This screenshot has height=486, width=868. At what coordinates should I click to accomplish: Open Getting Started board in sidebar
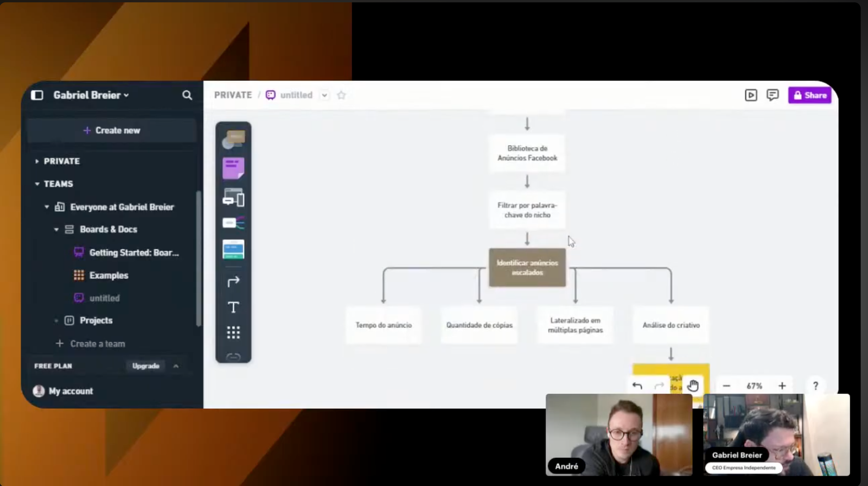[133, 253]
